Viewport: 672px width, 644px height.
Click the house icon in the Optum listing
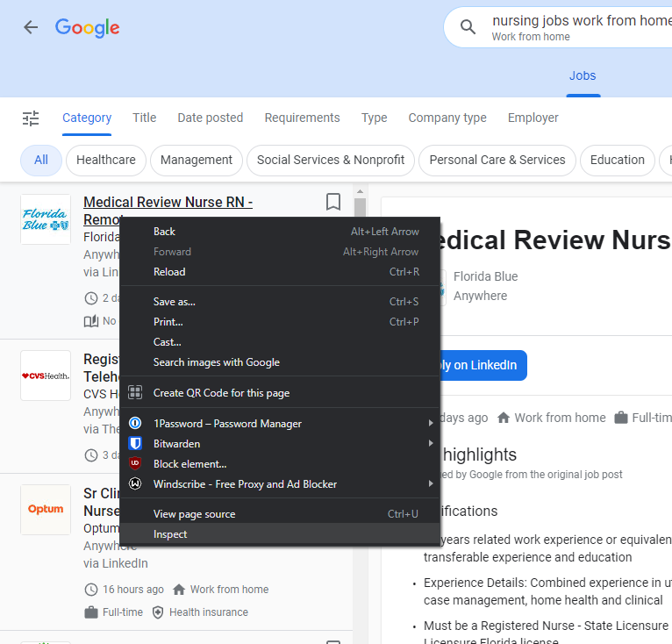point(179,590)
